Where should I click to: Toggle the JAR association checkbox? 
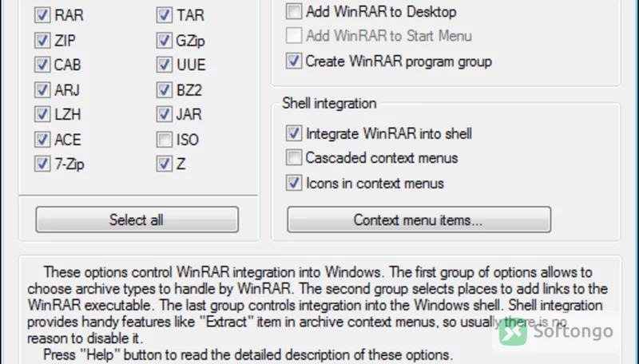coord(165,114)
